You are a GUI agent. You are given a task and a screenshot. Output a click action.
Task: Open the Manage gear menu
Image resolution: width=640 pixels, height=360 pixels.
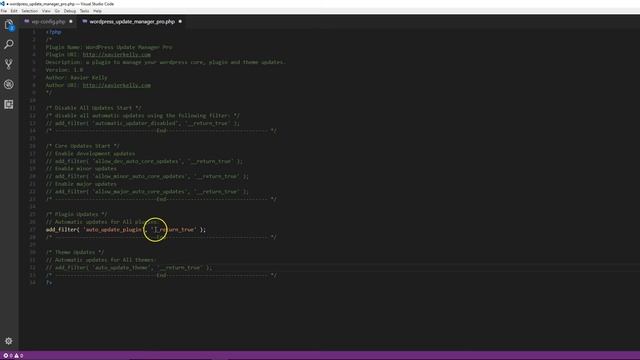click(9, 341)
